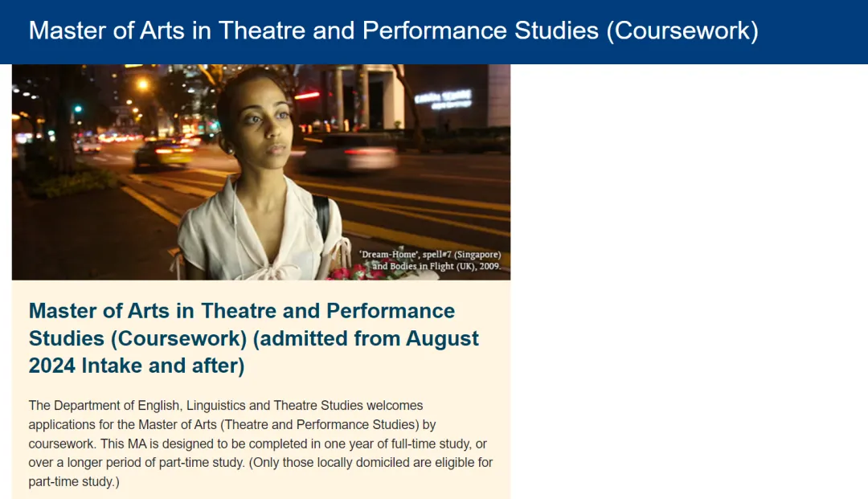The image size is (868, 499).
Task: Select the caption ''Dream-Home', spell#7 (Singapore)'
Action: pyautogui.click(x=430, y=255)
